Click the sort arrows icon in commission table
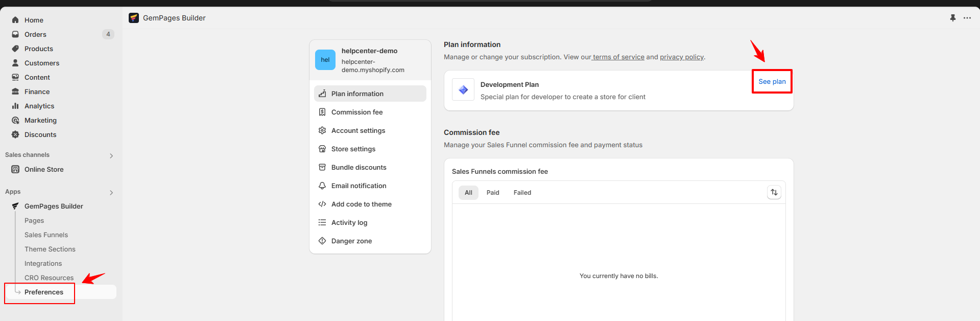This screenshot has height=321, width=980. [774, 192]
